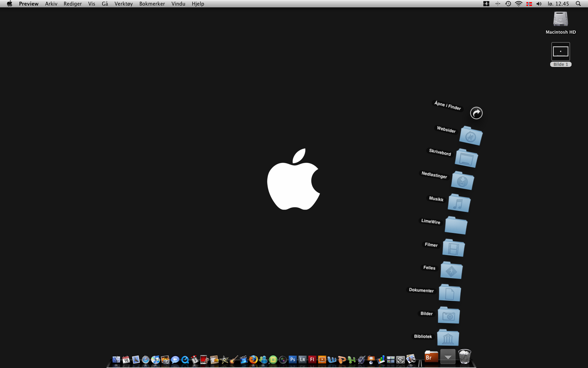Collapse the open Dock stack arrow

448,357
